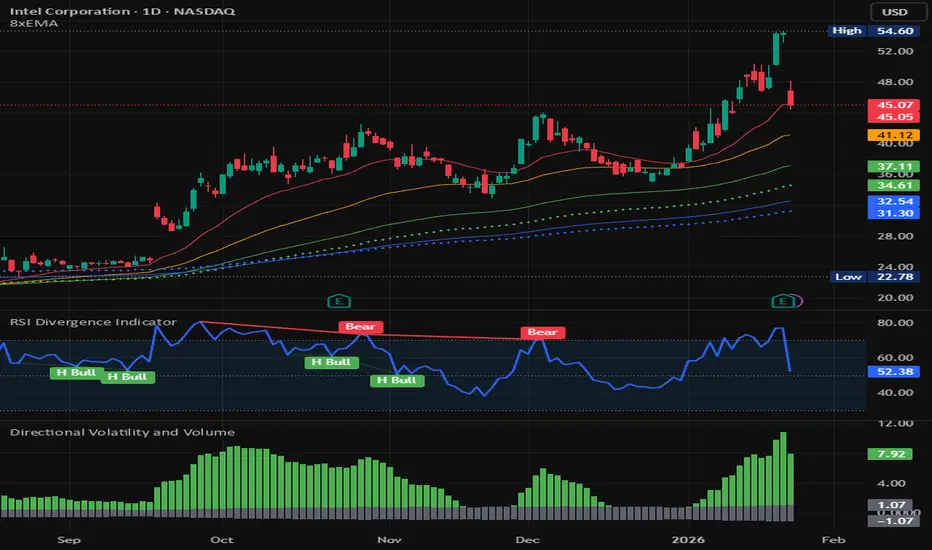Click the red 45.07 price tag
The height and width of the screenshot is (550, 932).
pyautogui.click(x=894, y=105)
